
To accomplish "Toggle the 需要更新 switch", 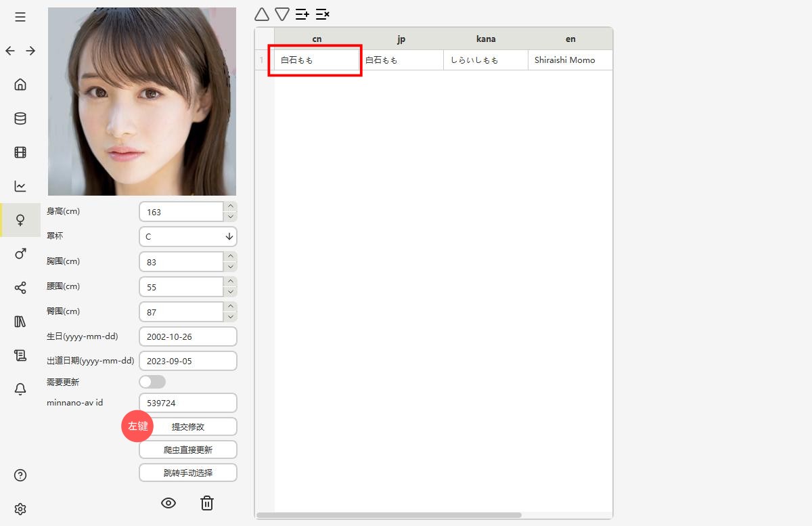I will [x=152, y=382].
